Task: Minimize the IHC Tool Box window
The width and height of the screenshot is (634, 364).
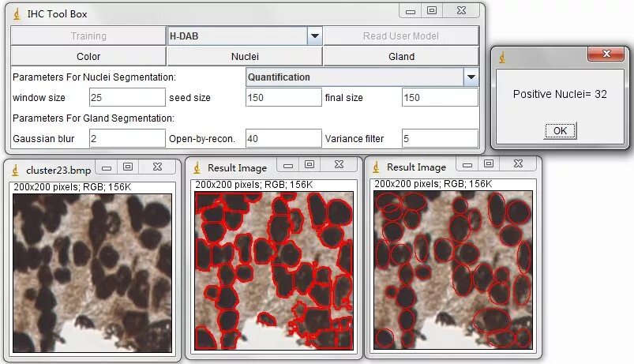Action: [x=411, y=11]
